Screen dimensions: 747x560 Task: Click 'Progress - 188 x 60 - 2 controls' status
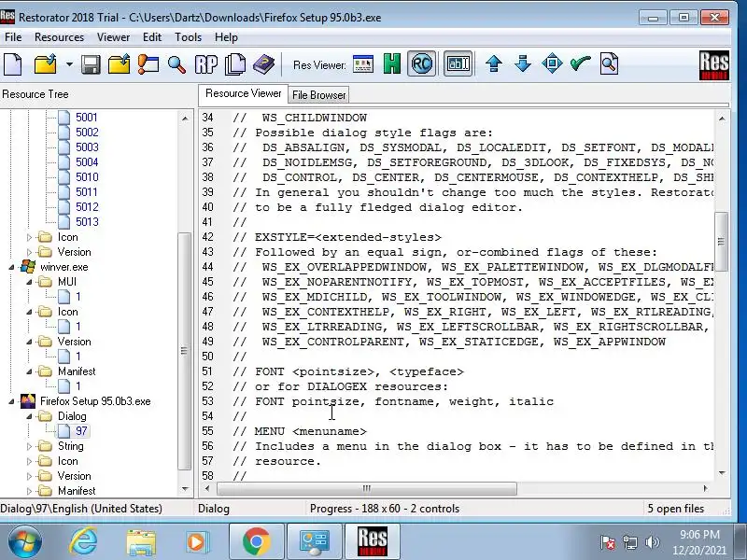tap(385, 509)
